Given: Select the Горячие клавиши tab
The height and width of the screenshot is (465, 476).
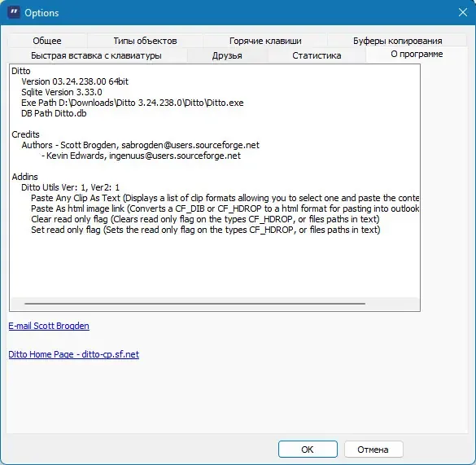Looking at the screenshot, I should [265, 41].
